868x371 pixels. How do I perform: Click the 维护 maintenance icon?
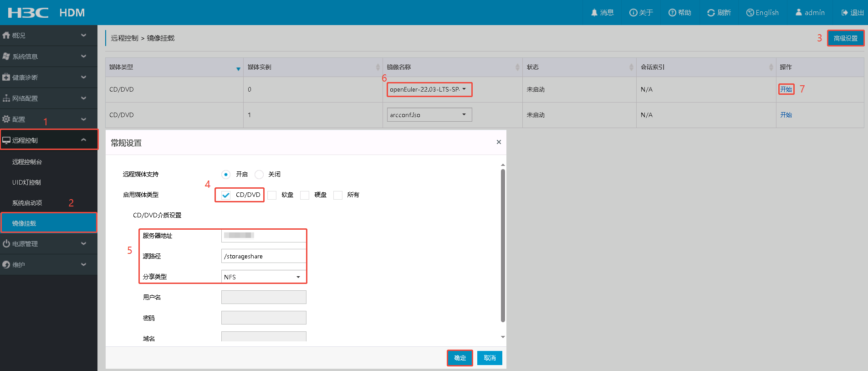[x=6, y=265]
